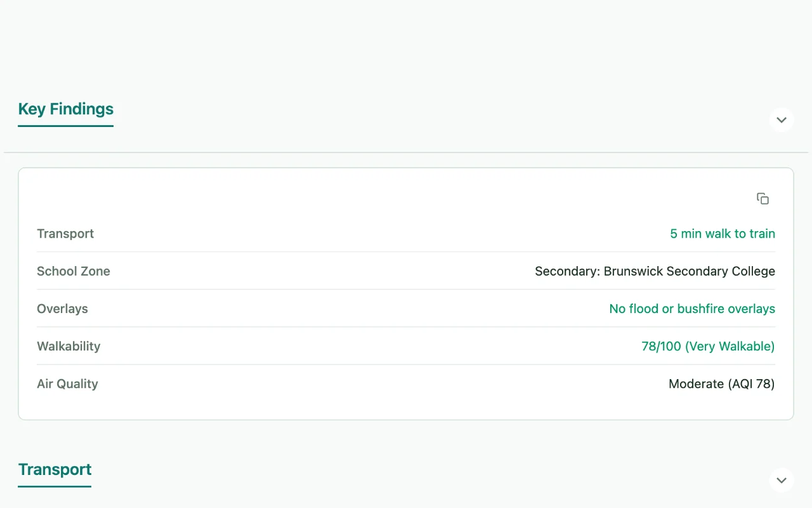Select 'Secondary: Brunswick Secondary College' text
812x508 pixels.
655,271
